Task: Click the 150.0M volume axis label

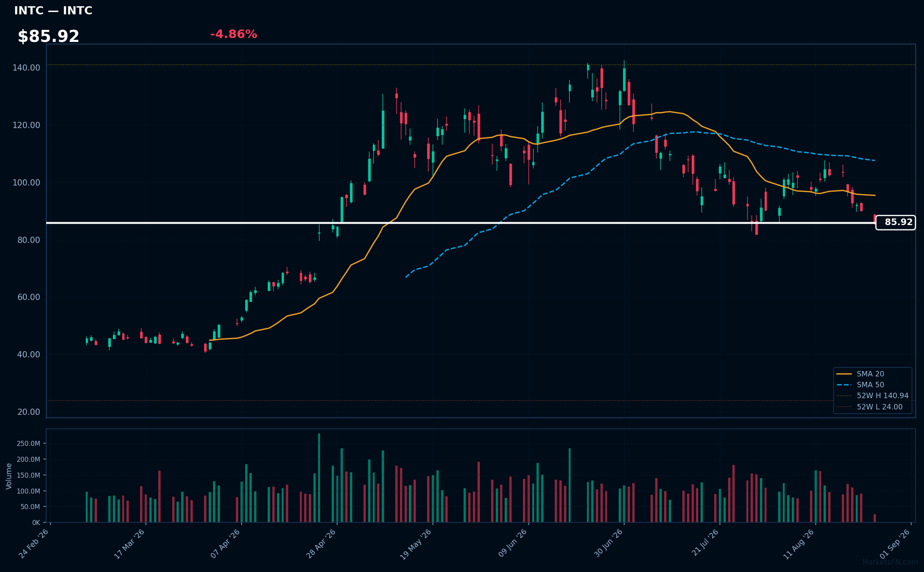Action: click(28, 475)
